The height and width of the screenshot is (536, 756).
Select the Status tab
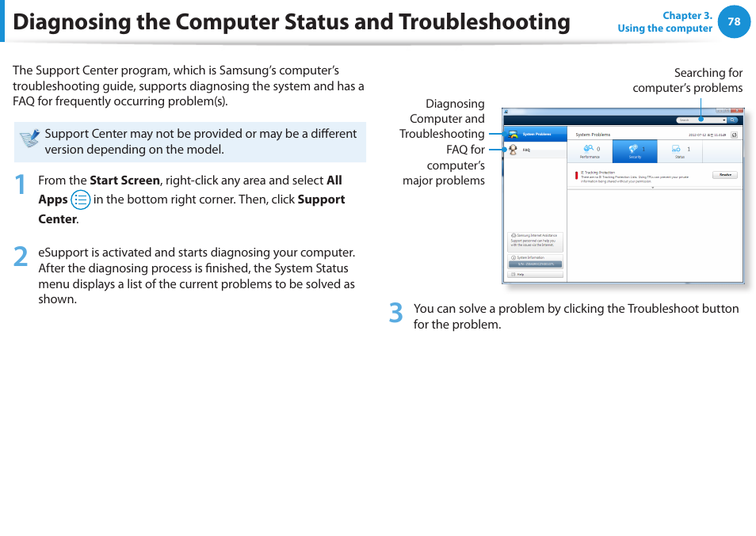tap(680, 151)
